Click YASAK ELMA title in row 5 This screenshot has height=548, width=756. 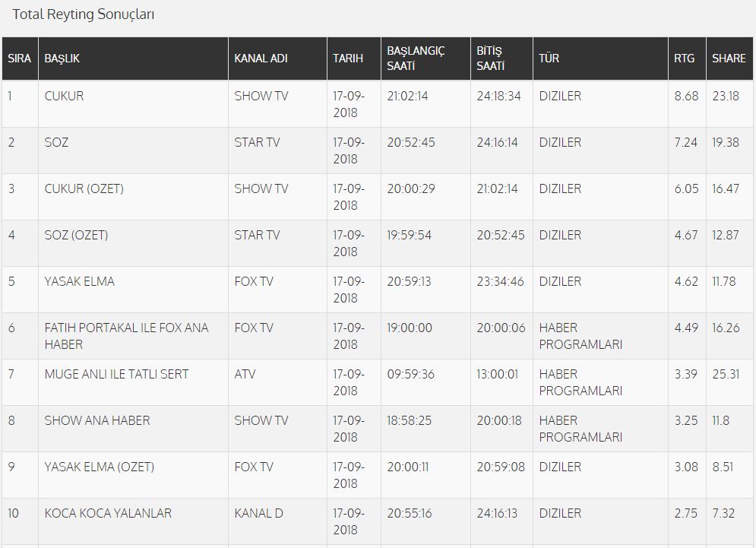tap(80, 281)
